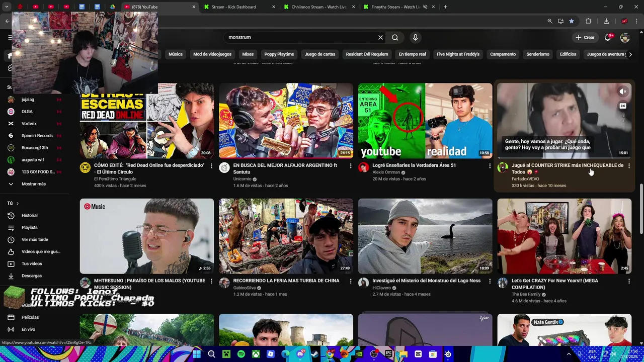The height and width of the screenshot is (362, 644).
Task: Close the YouTube tab
Action: coord(194,7)
